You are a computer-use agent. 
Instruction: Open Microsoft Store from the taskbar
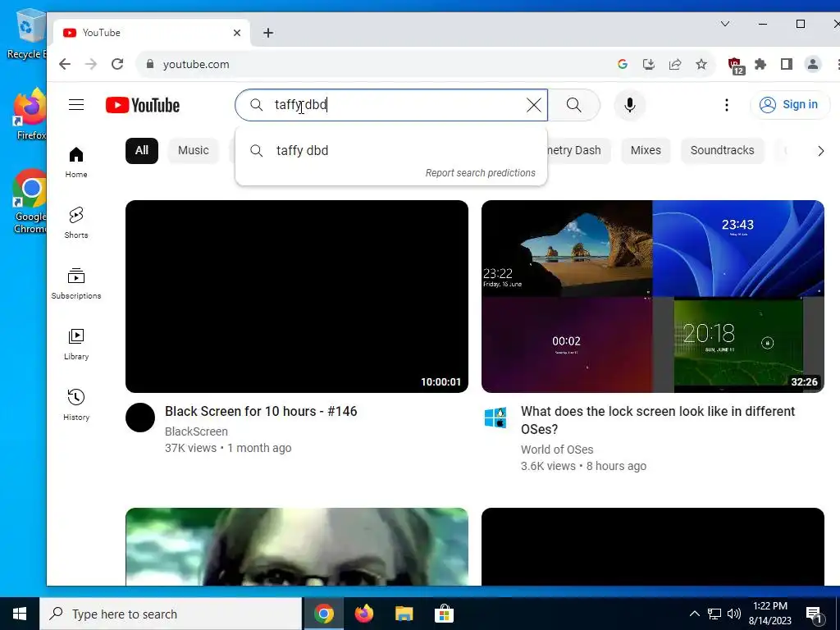444,614
